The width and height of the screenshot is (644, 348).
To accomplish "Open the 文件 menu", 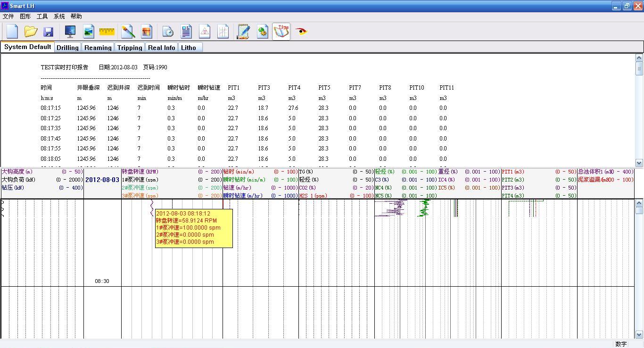I will pos(8,17).
